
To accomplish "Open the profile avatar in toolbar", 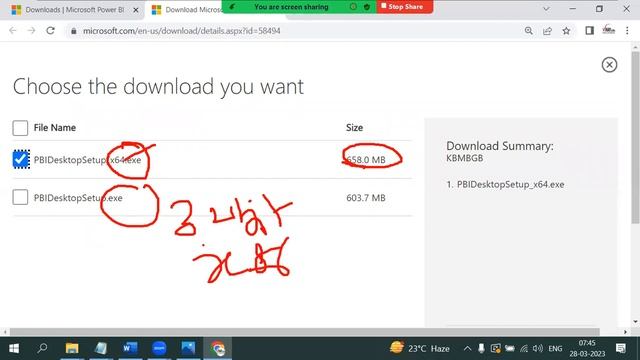I will click(x=609, y=30).
